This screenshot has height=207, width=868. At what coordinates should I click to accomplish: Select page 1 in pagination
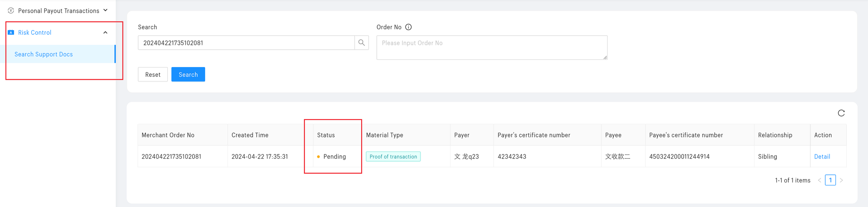[x=830, y=180]
